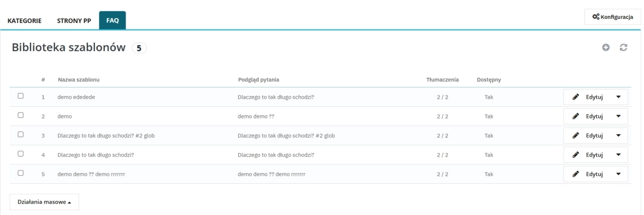This screenshot has height=215, width=644.
Task: Expand action dropdown for 'demo ededede' row
Action: pyautogui.click(x=619, y=97)
